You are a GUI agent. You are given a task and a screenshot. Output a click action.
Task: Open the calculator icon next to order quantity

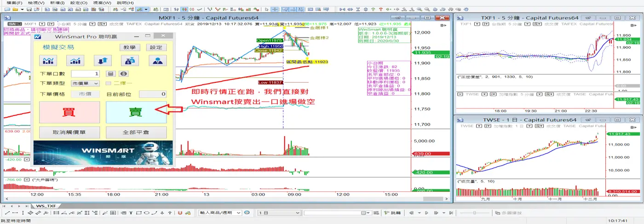tap(110, 73)
